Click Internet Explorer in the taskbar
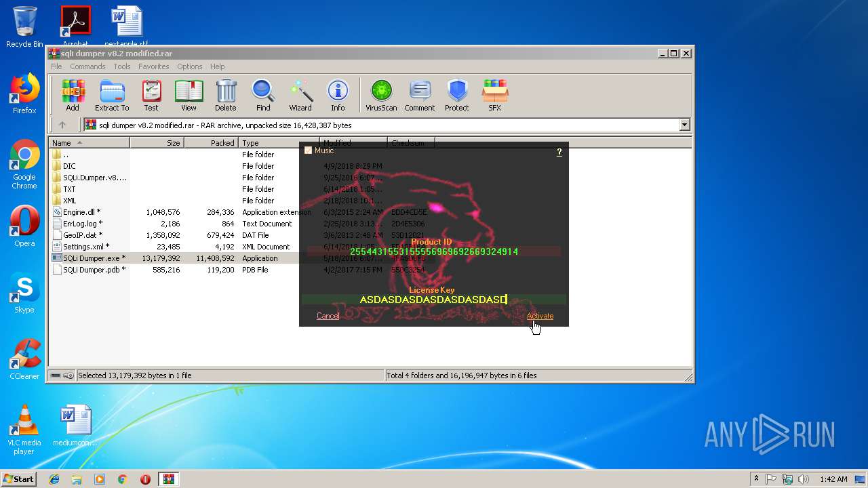 (54, 479)
